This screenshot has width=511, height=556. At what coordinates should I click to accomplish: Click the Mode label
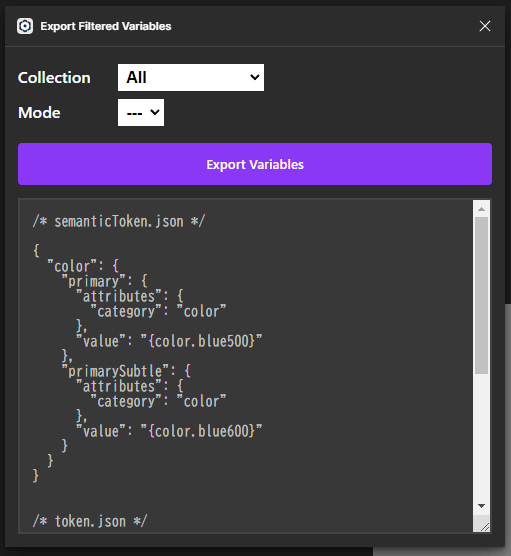click(x=39, y=113)
